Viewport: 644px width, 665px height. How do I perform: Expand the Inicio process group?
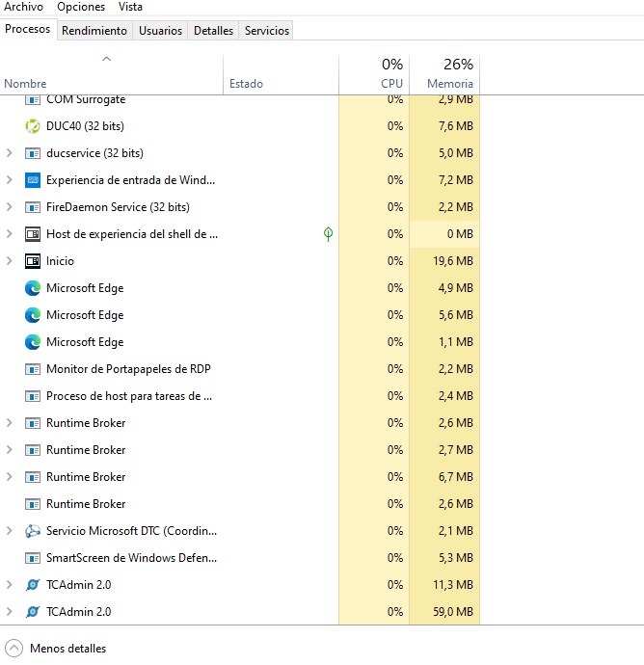10,261
